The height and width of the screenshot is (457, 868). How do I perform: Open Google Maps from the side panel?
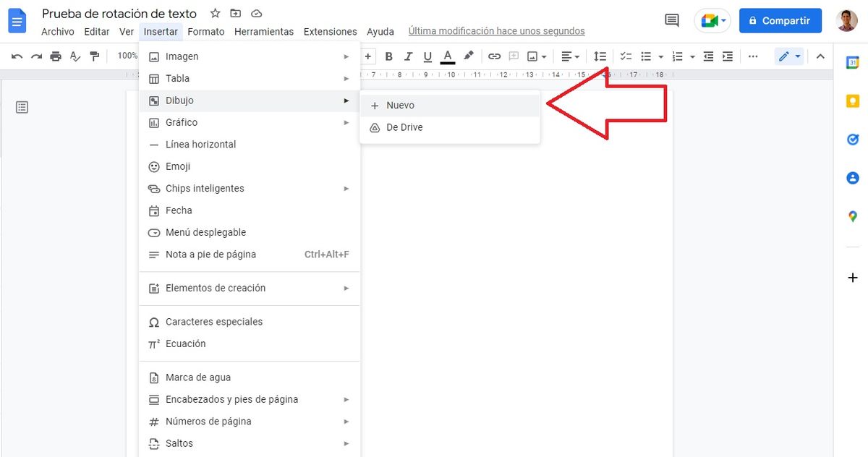tap(851, 215)
